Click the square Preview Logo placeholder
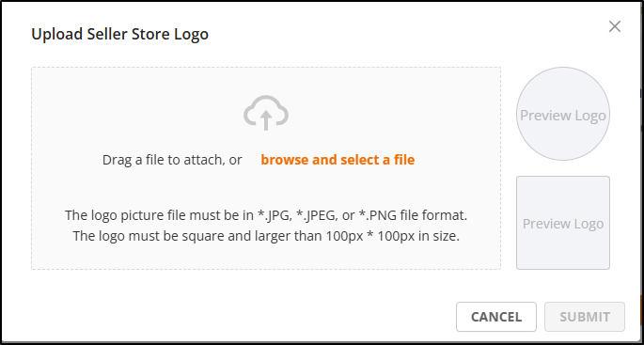 click(563, 223)
